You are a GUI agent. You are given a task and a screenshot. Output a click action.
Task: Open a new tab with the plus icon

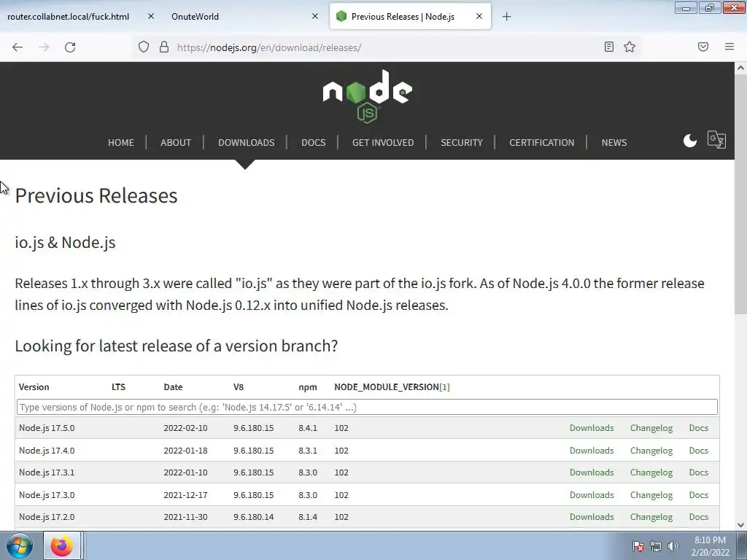tap(506, 17)
